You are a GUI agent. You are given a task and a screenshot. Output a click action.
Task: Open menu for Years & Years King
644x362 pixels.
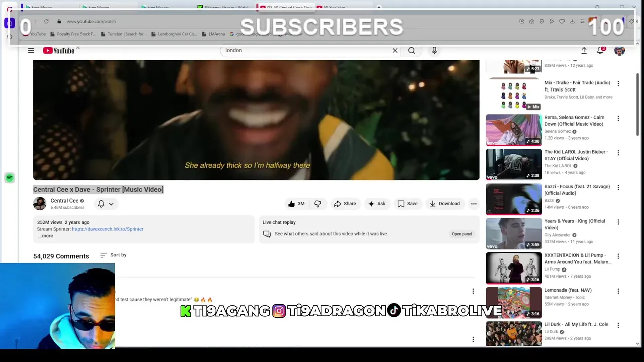pos(618,222)
